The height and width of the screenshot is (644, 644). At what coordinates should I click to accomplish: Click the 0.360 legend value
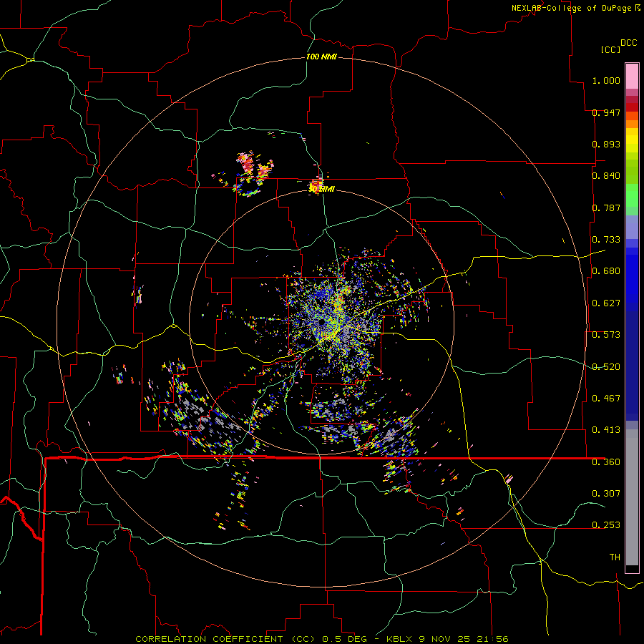point(606,462)
